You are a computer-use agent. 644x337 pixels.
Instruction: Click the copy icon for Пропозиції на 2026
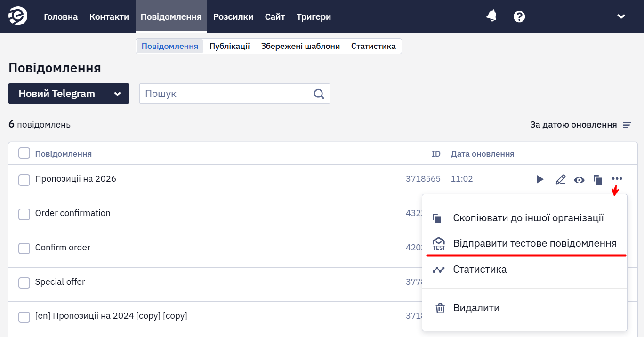coord(598,179)
